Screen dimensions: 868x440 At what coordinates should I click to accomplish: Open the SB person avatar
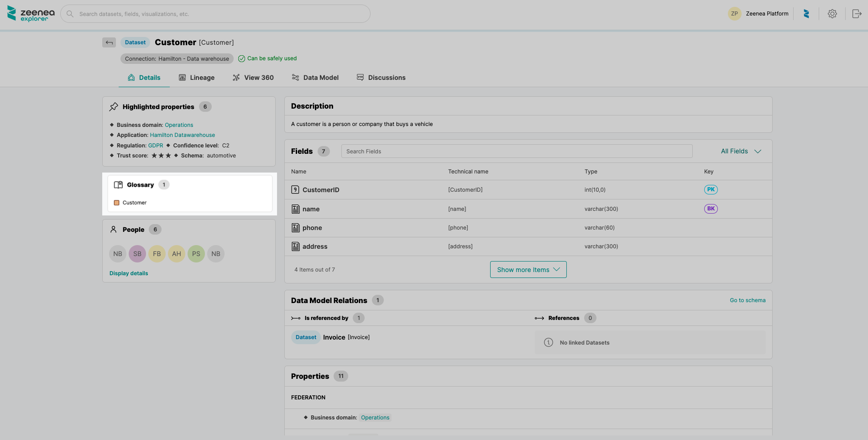pyautogui.click(x=137, y=254)
